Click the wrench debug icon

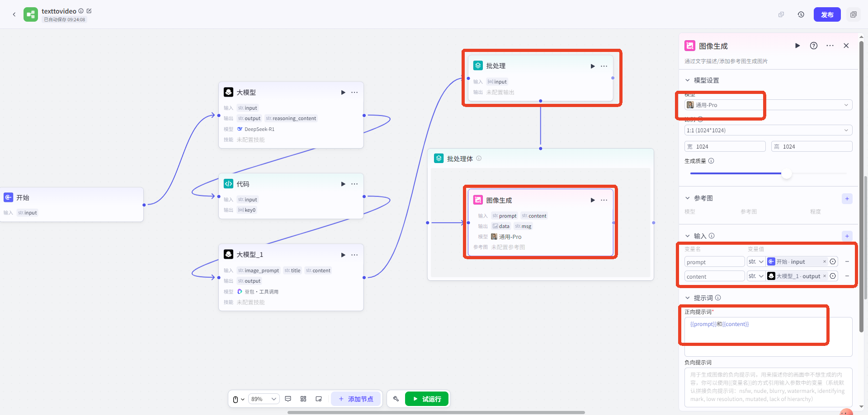point(396,399)
